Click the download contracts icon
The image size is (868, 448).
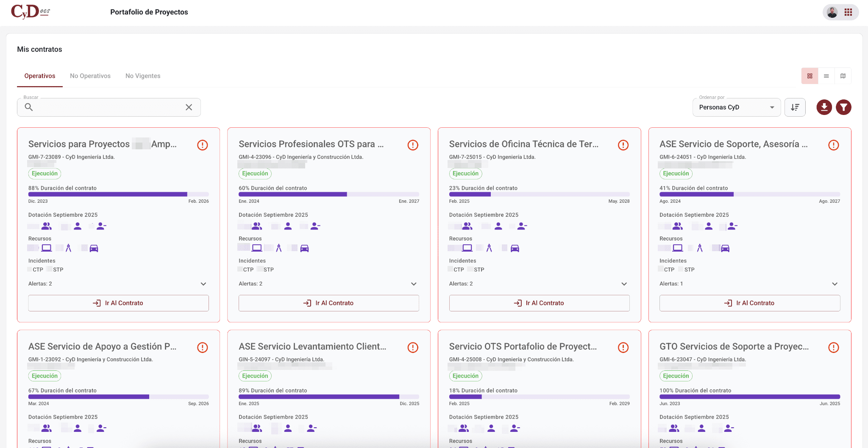(x=824, y=107)
